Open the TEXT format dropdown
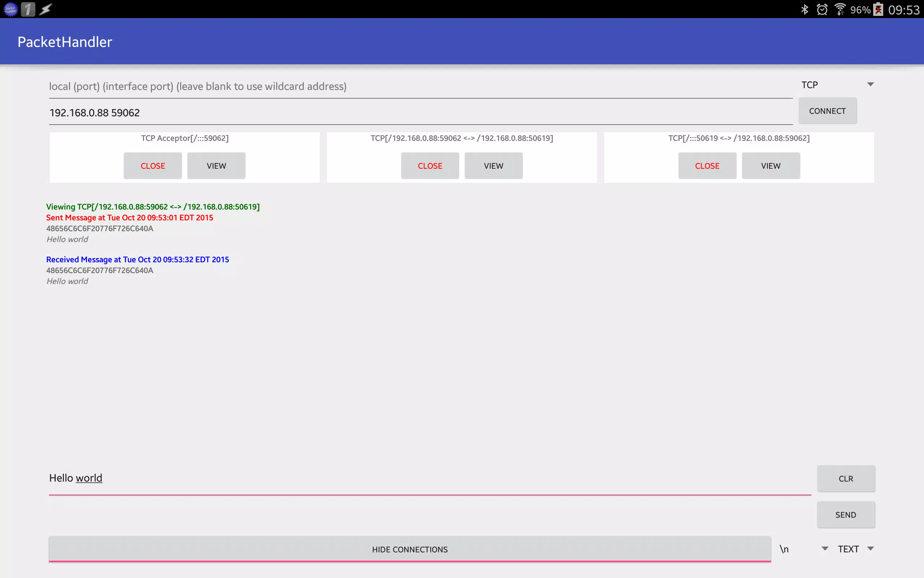 [855, 549]
